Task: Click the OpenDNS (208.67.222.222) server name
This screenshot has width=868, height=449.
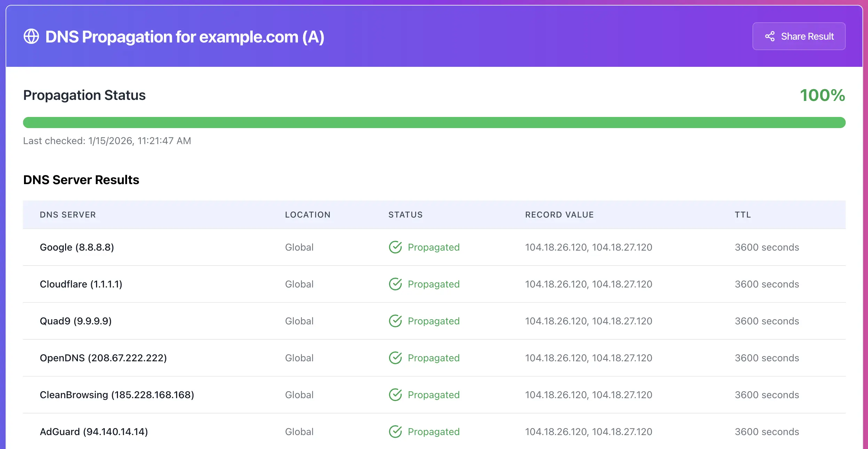Action: (x=103, y=358)
